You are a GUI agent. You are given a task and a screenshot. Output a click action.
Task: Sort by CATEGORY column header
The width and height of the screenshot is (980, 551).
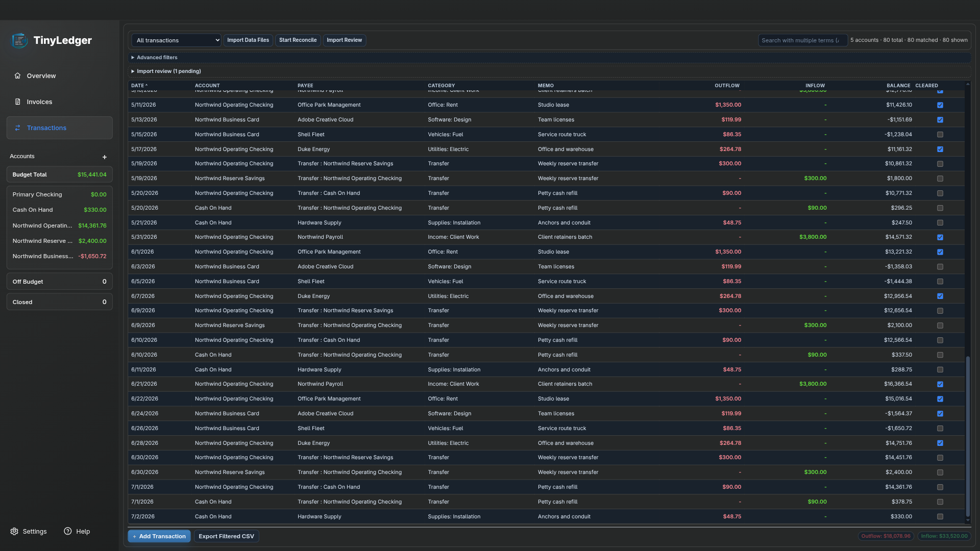click(x=441, y=85)
